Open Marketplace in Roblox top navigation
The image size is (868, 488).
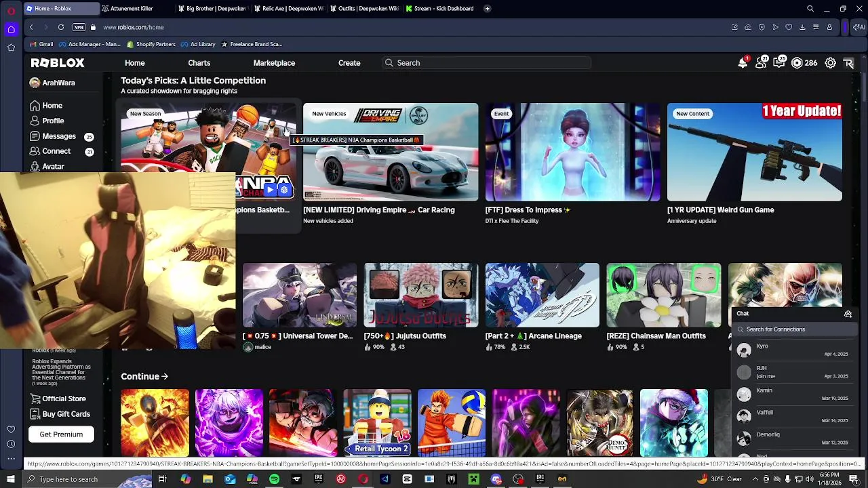coord(274,63)
